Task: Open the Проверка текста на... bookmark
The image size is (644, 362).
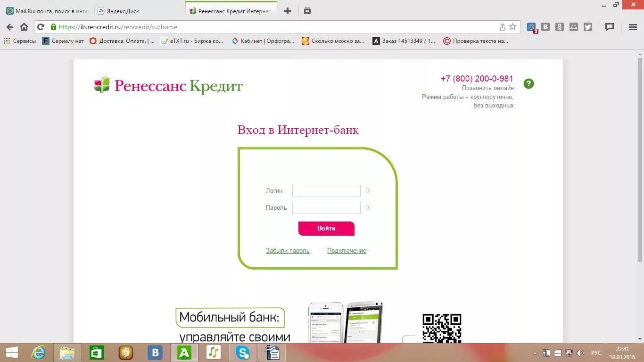Action: [476, 41]
